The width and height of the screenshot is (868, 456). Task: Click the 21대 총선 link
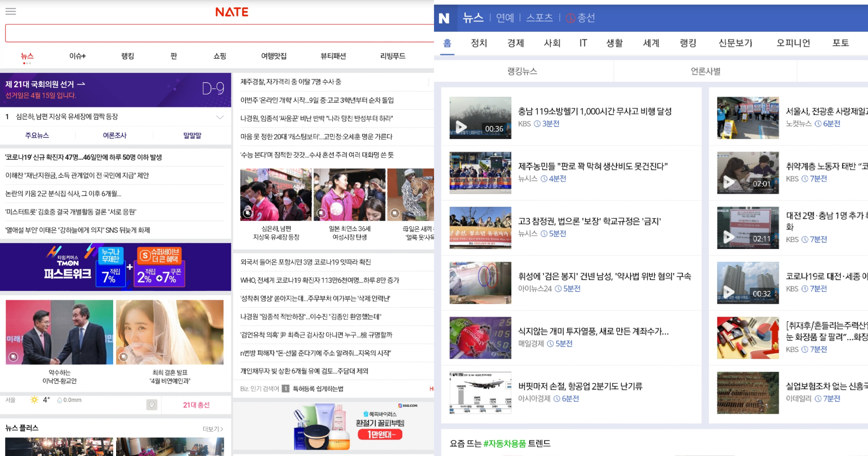(x=196, y=405)
